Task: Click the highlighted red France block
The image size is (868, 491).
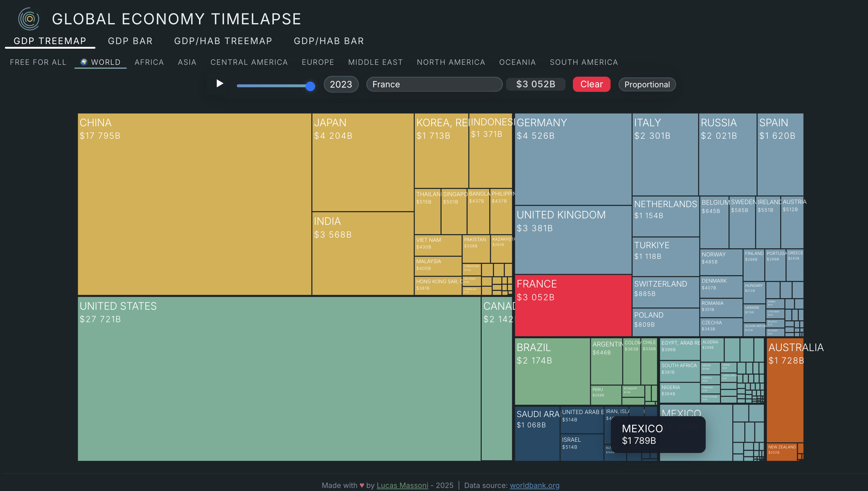Action: (573, 305)
